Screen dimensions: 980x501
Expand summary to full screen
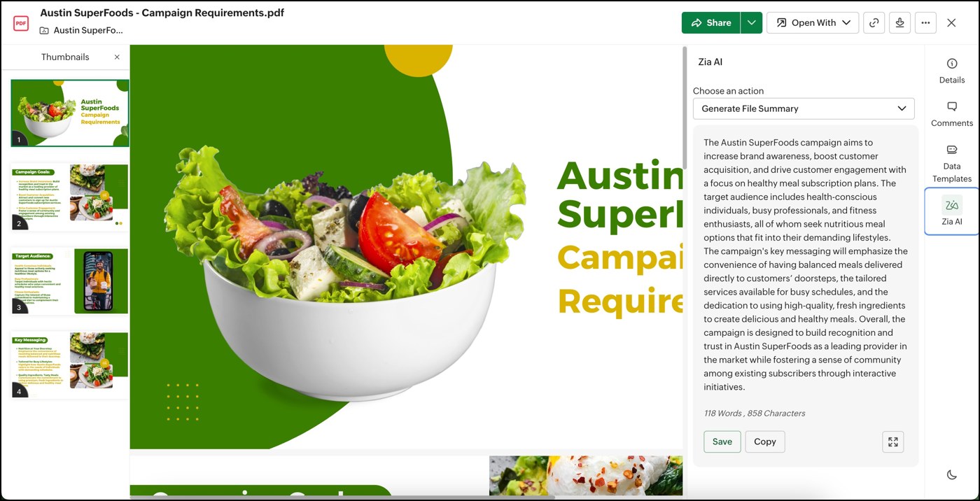(x=893, y=442)
